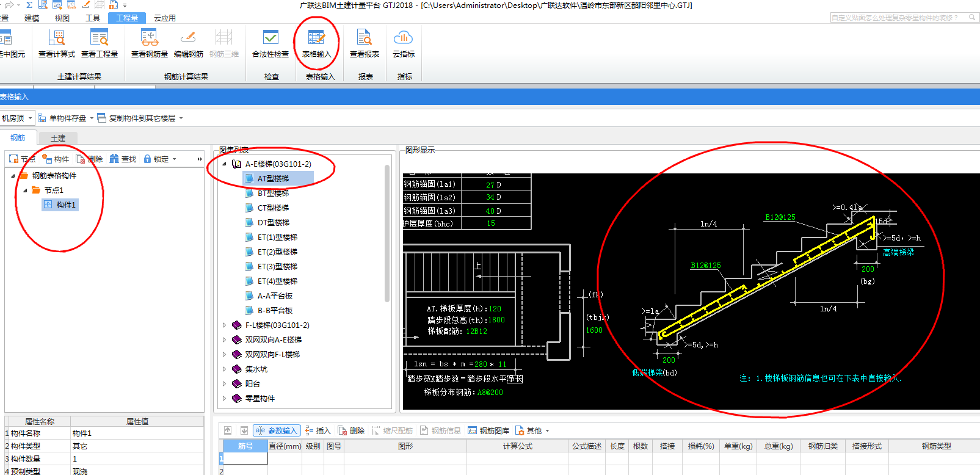This screenshot has height=475, width=980.
Task: Click the Sigma sum icon in quick access bar
Action: pyautogui.click(x=29, y=5)
